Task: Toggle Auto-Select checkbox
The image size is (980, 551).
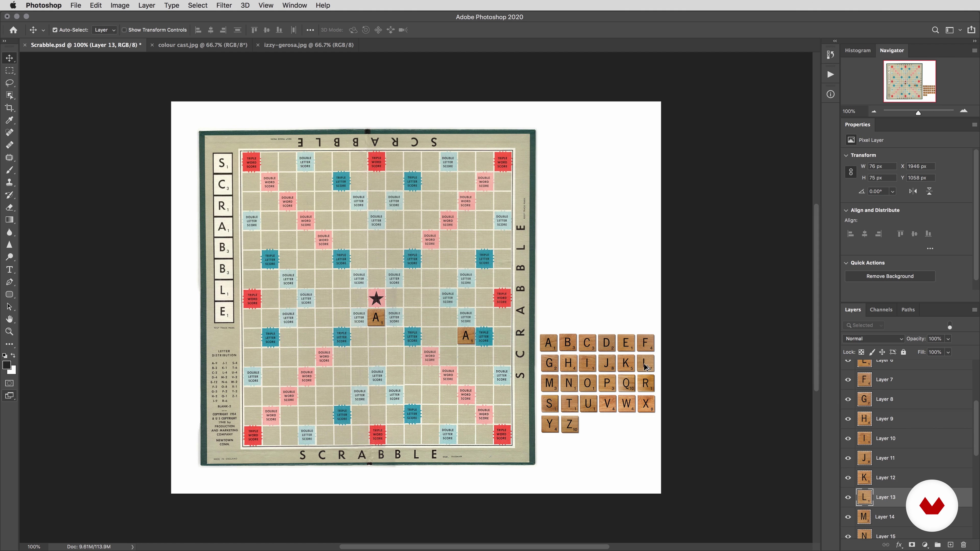Action: (x=55, y=30)
